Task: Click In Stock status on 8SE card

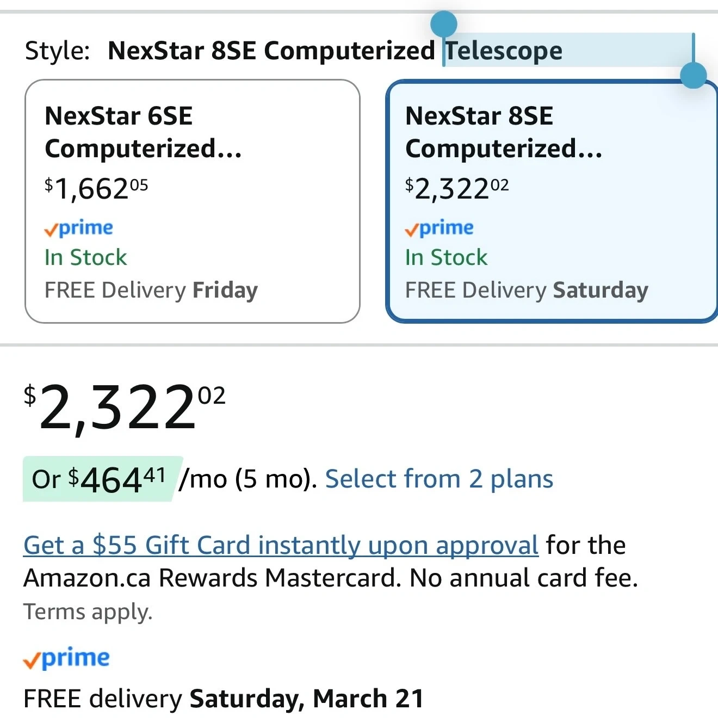Action: pyautogui.click(x=446, y=257)
